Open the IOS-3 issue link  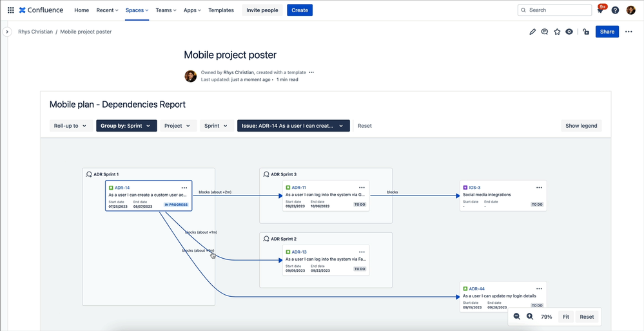[x=475, y=188]
